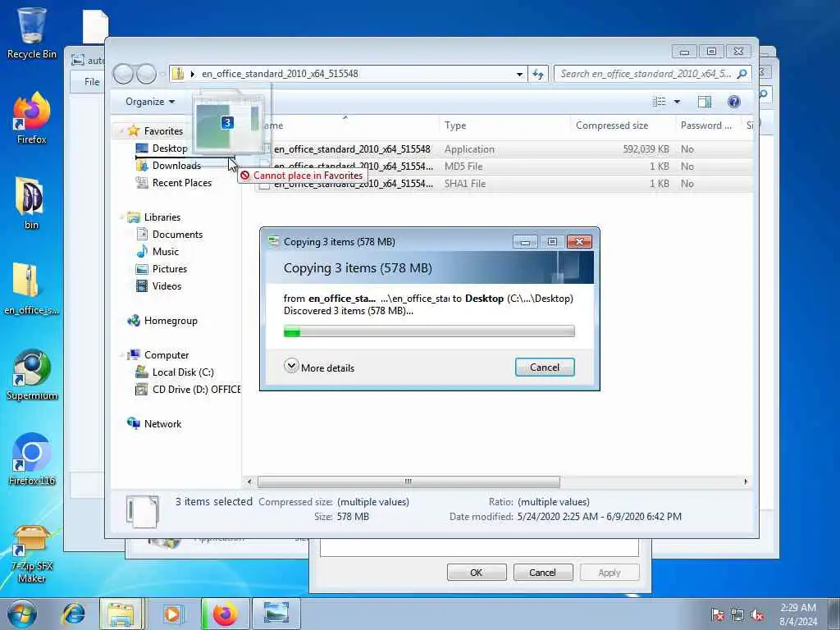Open view options dropdown arrow
The image size is (840, 630).
pyautogui.click(x=677, y=102)
